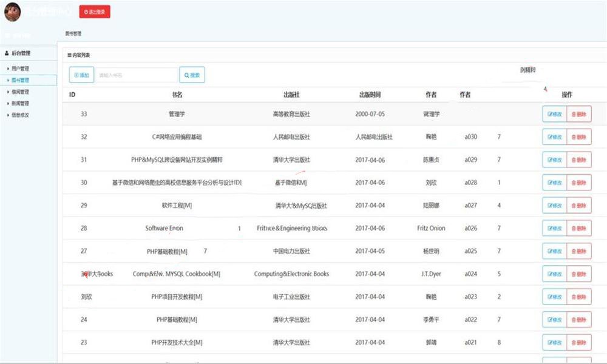Image resolution: width=607 pixels, height=364 pixels.
Task: Select the 软件工程[M] title cell
Action: click(177, 206)
